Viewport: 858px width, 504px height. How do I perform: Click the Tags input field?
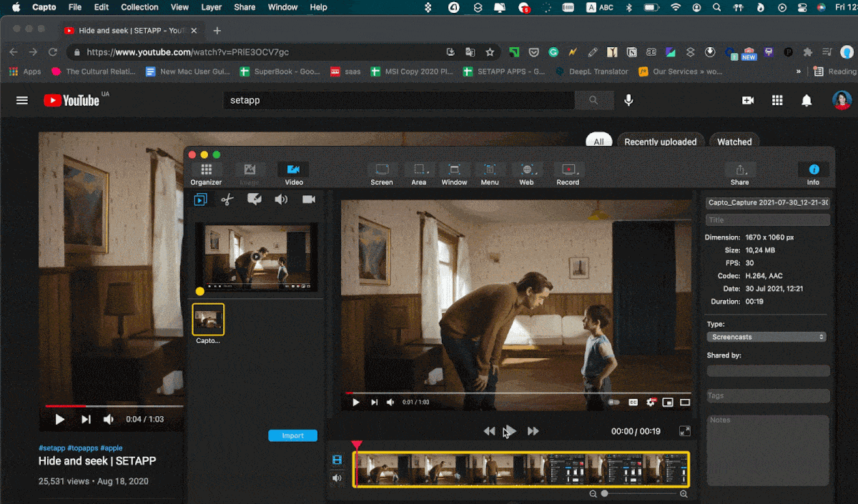768,395
